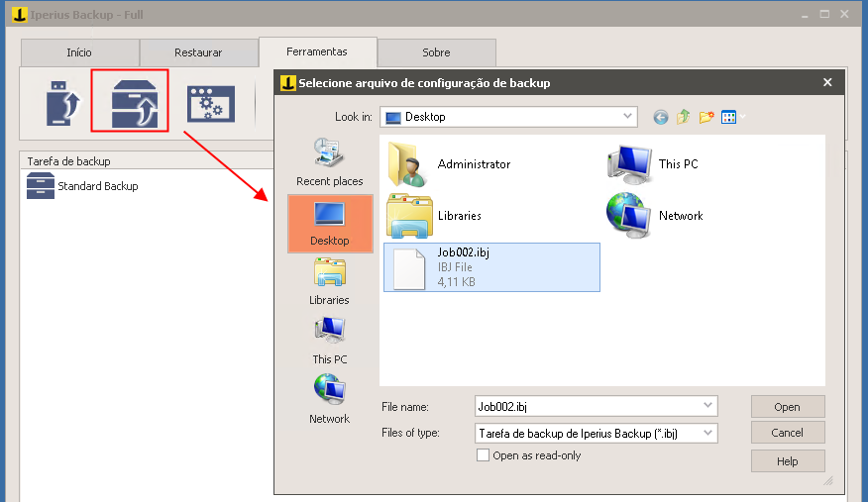Select the Job002.ibj file
Image resolution: width=868 pixels, height=502 pixels.
pos(491,267)
